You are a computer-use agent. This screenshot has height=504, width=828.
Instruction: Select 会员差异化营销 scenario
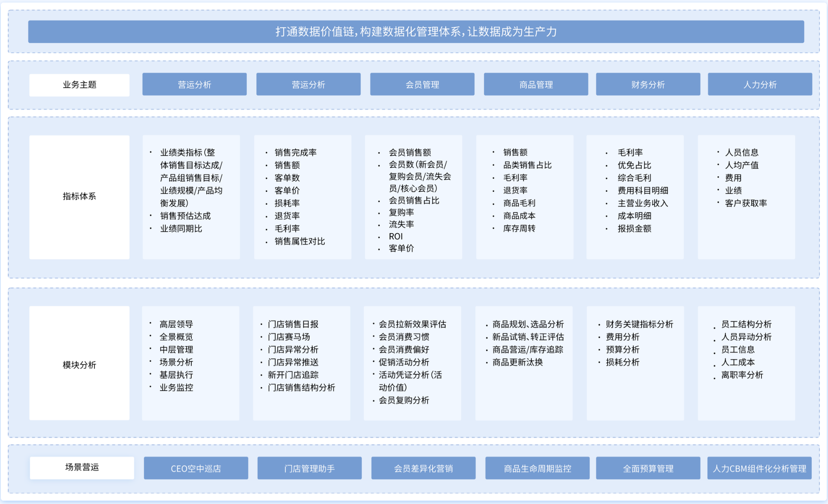(423, 468)
